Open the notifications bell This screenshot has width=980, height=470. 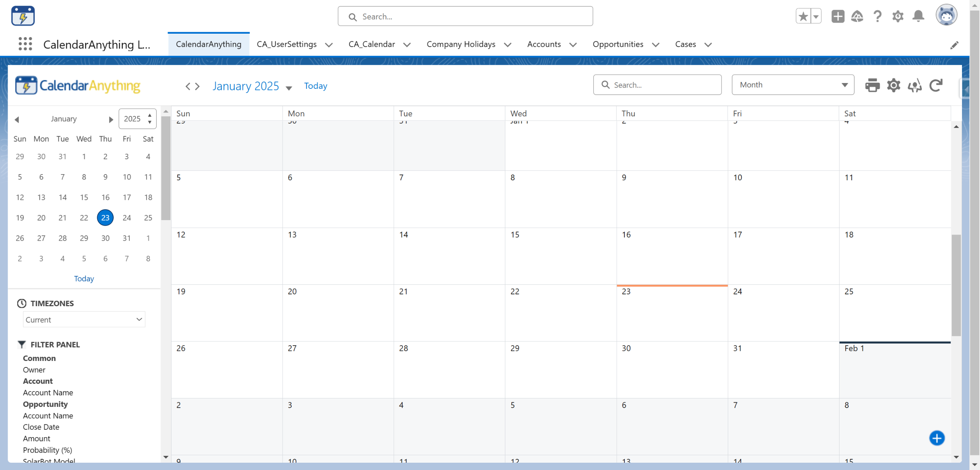[918, 16]
